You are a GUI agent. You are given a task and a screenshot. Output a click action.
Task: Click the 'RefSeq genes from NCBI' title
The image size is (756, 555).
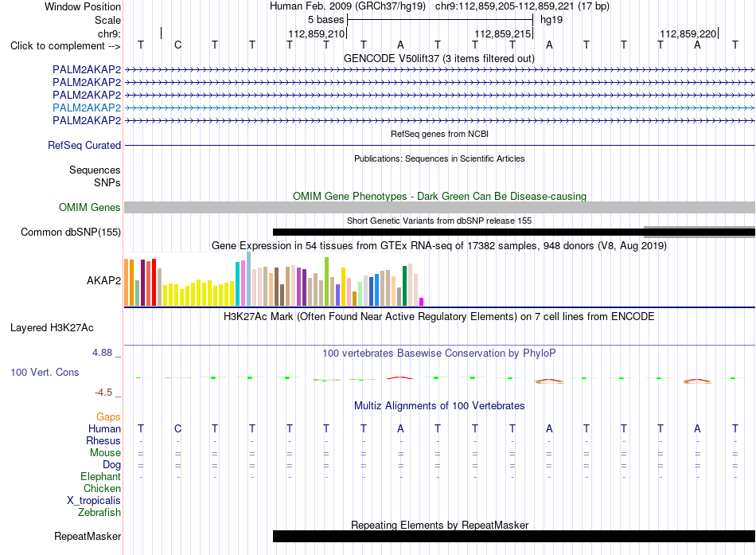click(x=439, y=134)
